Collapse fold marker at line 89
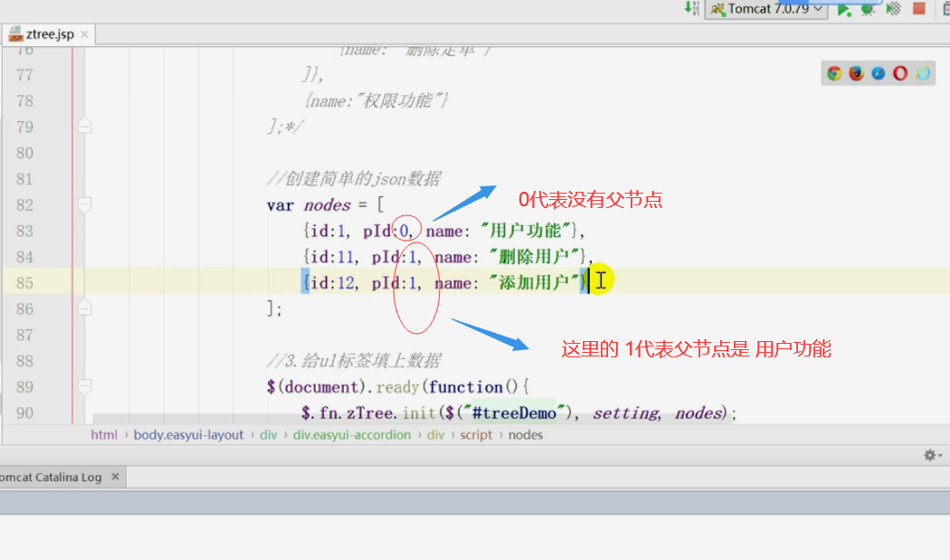This screenshot has width=950, height=560. tap(85, 386)
